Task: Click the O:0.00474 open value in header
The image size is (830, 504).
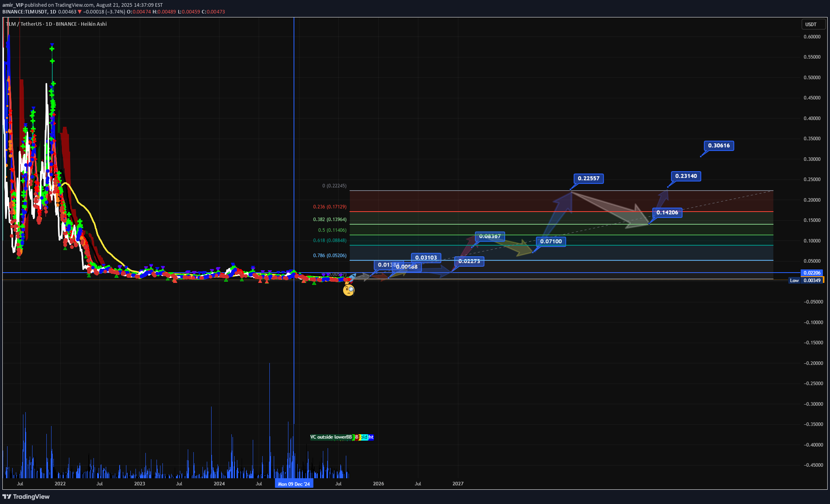Action: (139, 12)
